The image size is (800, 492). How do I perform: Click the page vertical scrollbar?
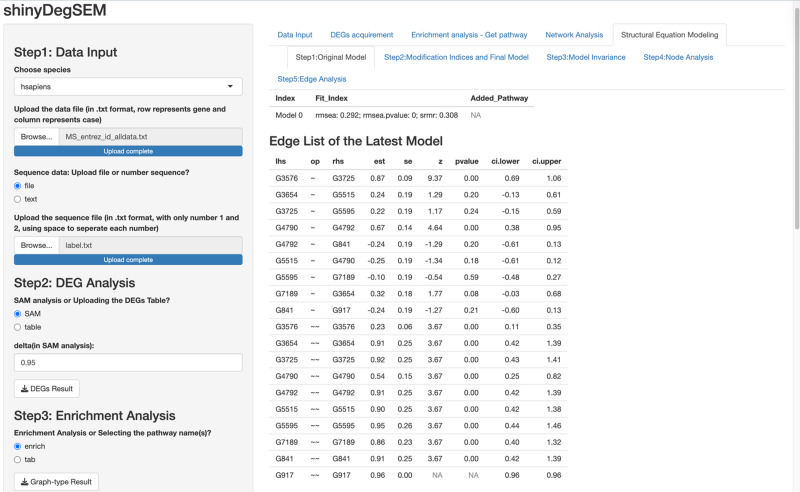point(796,117)
